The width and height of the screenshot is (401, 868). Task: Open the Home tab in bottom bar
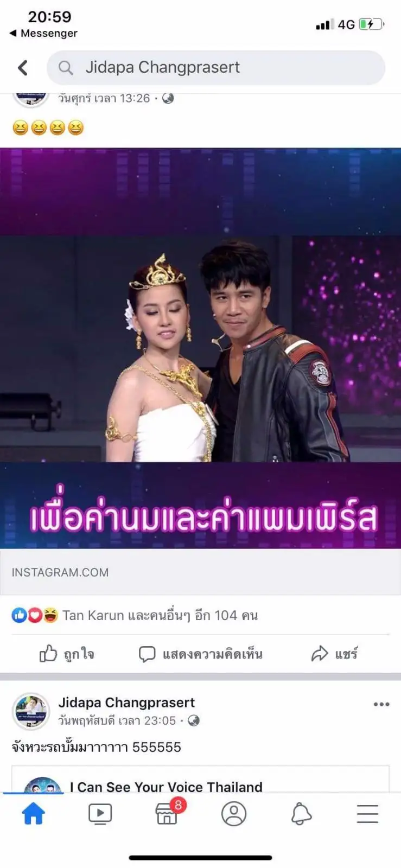[33, 814]
